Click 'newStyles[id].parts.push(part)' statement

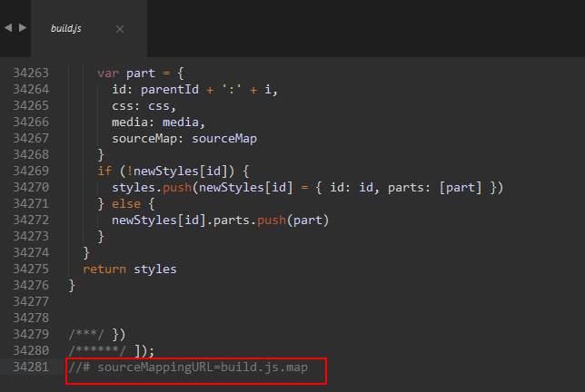(220, 220)
